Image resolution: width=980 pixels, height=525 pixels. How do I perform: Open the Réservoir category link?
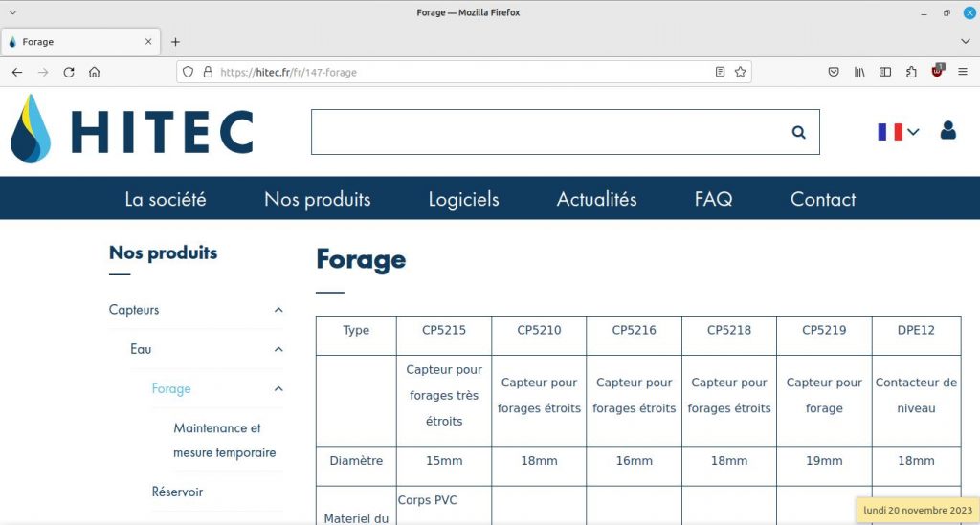[177, 492]
